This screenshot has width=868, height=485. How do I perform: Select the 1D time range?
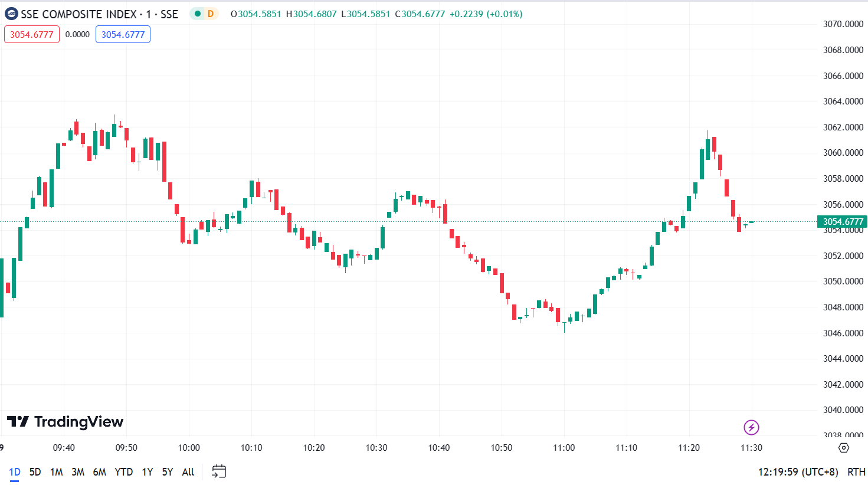point(15,472)
